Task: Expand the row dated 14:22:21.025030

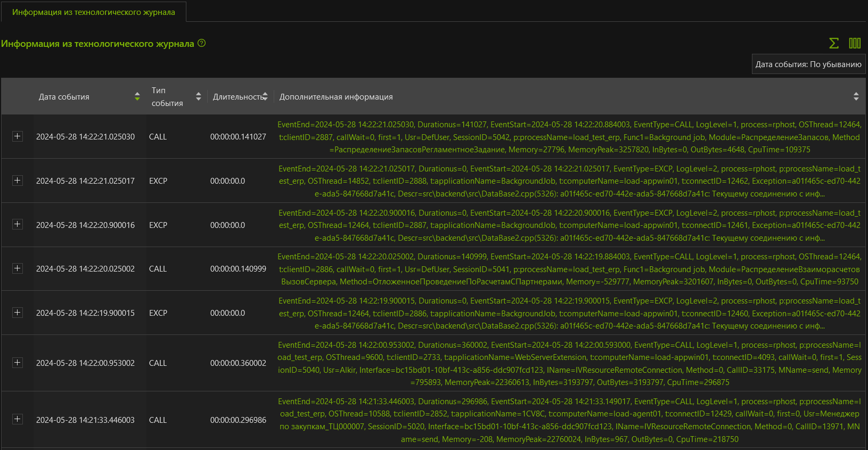Action: (18, 136)
